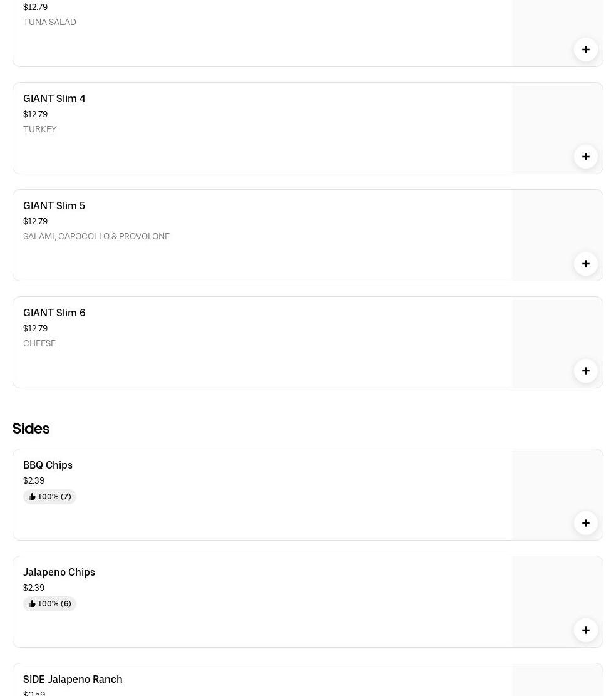The height and width of the screenshot is (696, 616).
Task: Click the thumbs-up icon under BBQ Chips
Action: (x=32, y=497)
